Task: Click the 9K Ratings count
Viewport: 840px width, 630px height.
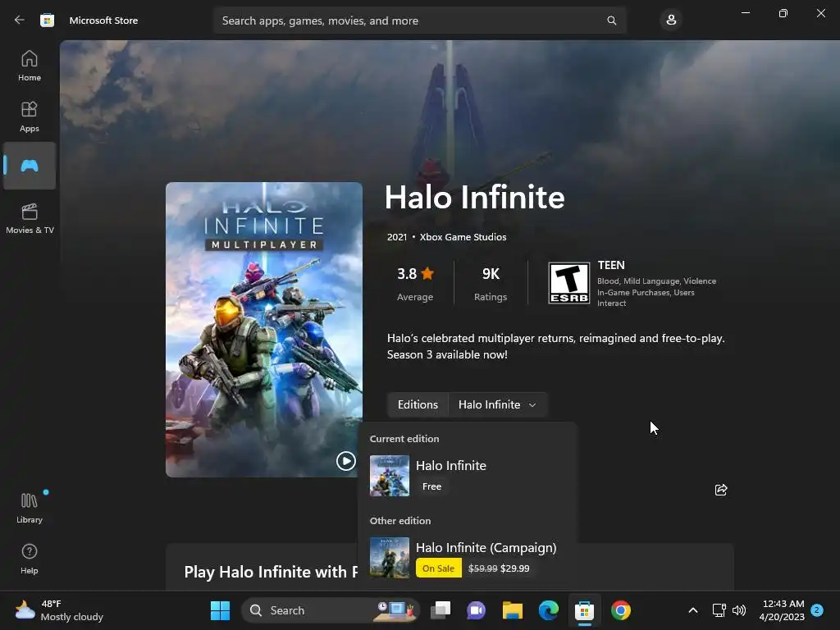Action: click(x=491, y=283)
